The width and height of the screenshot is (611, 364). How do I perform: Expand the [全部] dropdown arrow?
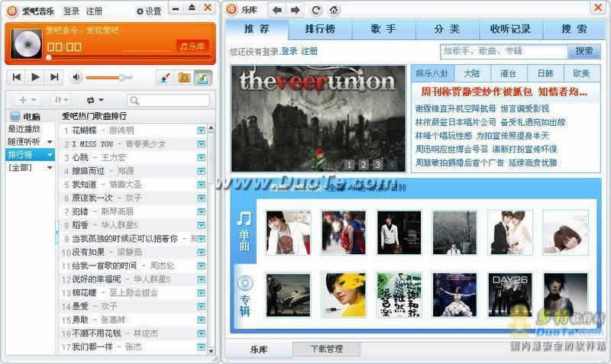[50, 168]
